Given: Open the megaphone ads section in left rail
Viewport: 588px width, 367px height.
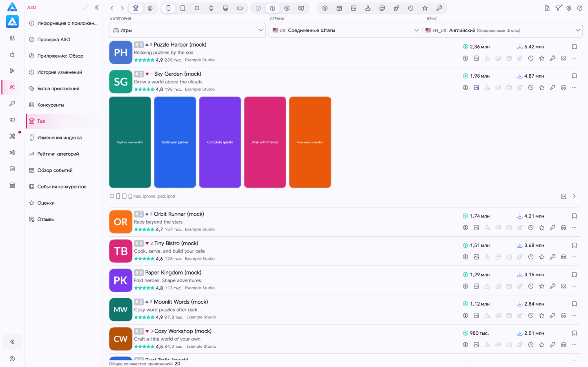Looking at the screenshot, I should pyautogui.click(x=12, y=120).
